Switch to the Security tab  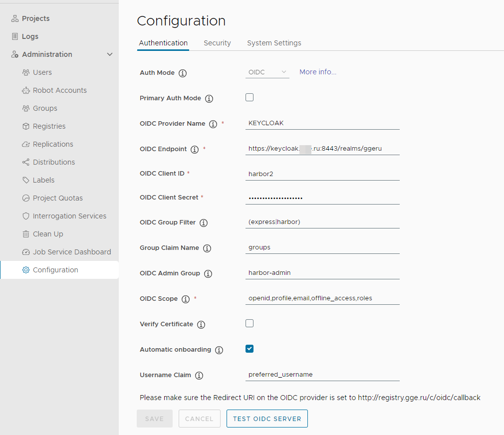click(x=217, y=43)
